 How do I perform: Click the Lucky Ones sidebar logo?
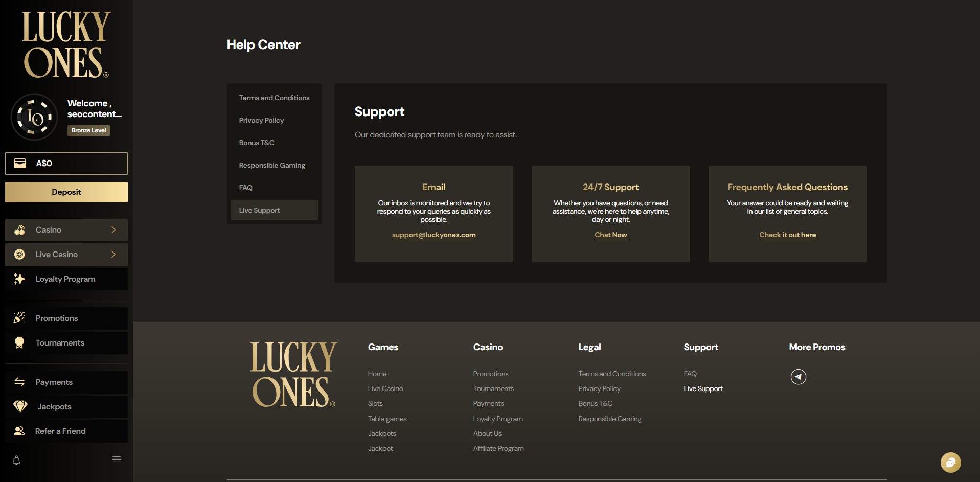[x=66, y=44]
